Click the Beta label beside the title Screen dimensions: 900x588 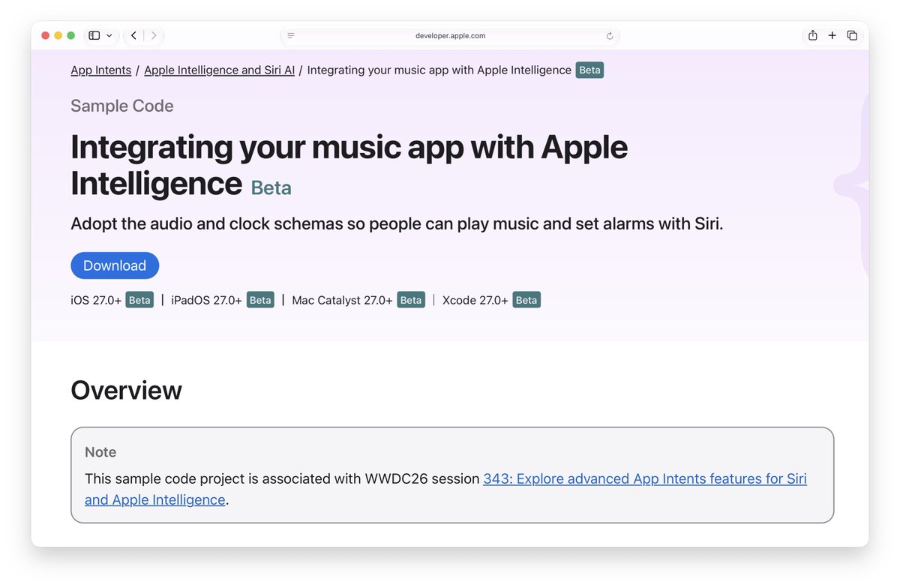(x=271, y=187)
